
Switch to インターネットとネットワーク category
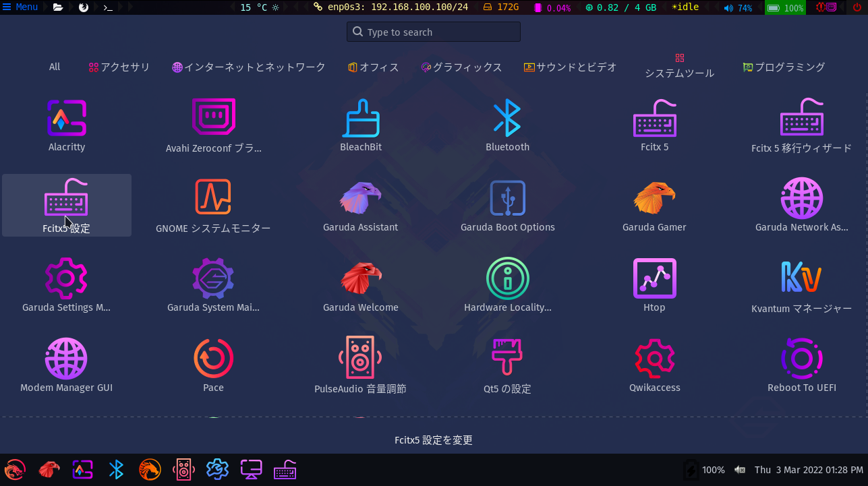(x=249, y=67)
